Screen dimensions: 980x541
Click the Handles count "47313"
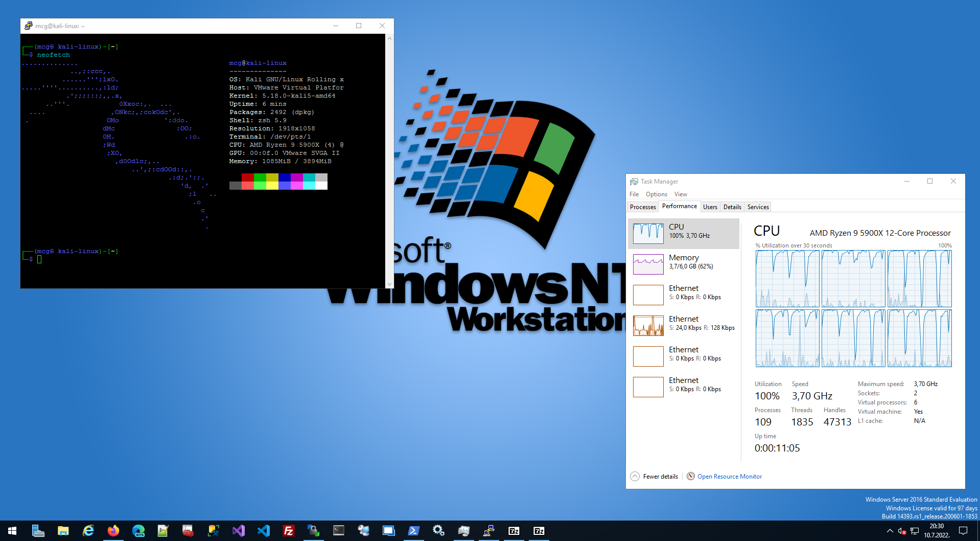coord(837,422)
